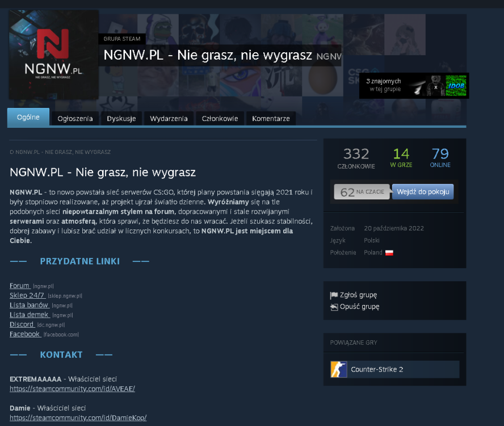504x426 pixels.
Task: Click the dark figure friend avatar
Action: (435, 86)
